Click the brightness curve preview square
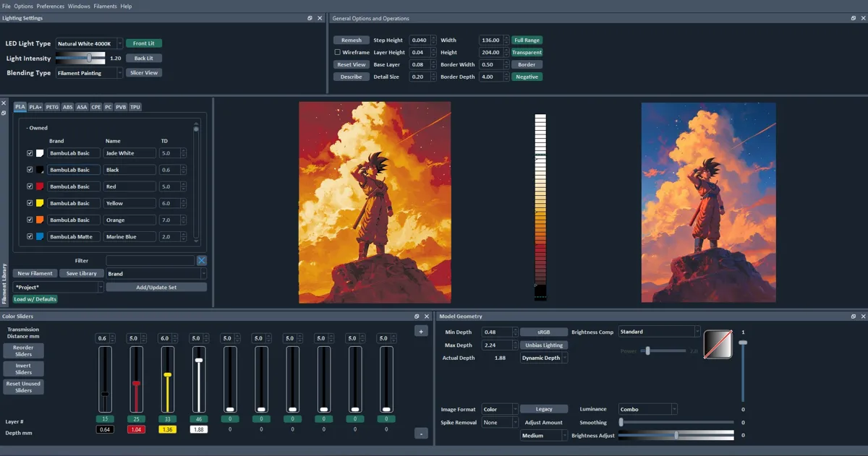This screenshot has height=456, width=868. 718,344
